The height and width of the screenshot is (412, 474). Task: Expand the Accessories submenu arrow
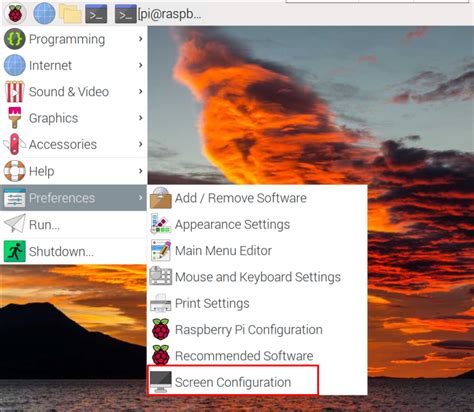point(140,144)
